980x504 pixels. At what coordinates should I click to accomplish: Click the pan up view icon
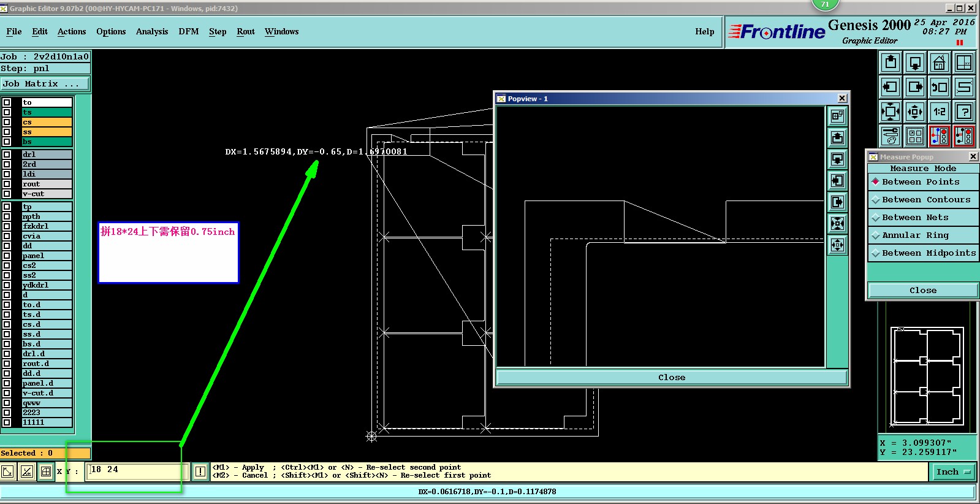point(891,63)
